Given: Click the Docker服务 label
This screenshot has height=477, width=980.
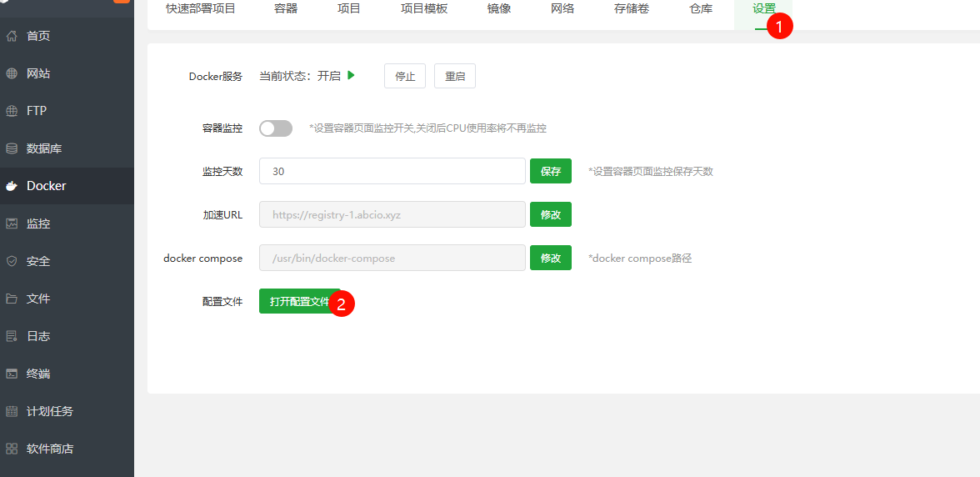Looking at the screenshot, I should [216, 77].
